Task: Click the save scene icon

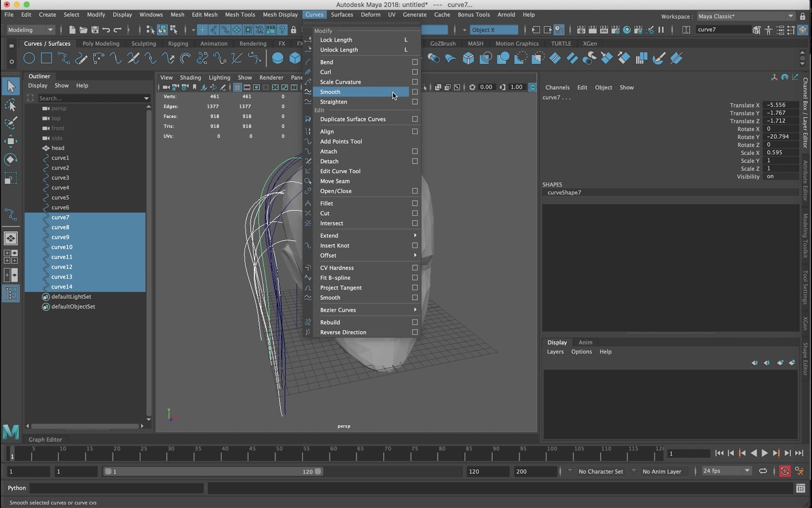Action: pyautogui.click(x=94, y=30)
